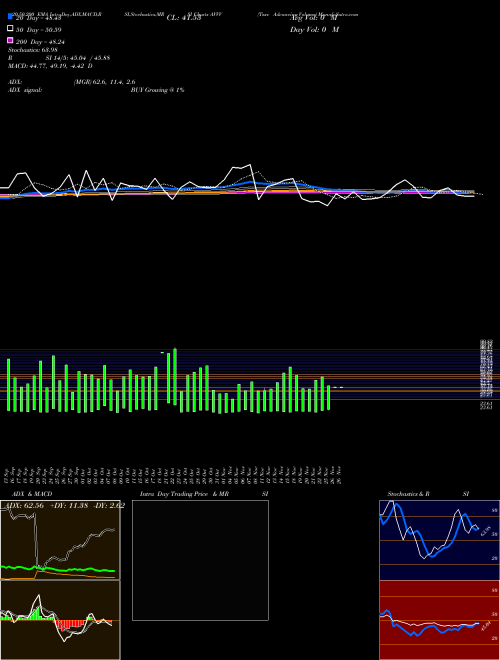500x660 pixels.
Task: Click the highest peak of the white price line
Action: pyautogui.click(x=250, y=165)
